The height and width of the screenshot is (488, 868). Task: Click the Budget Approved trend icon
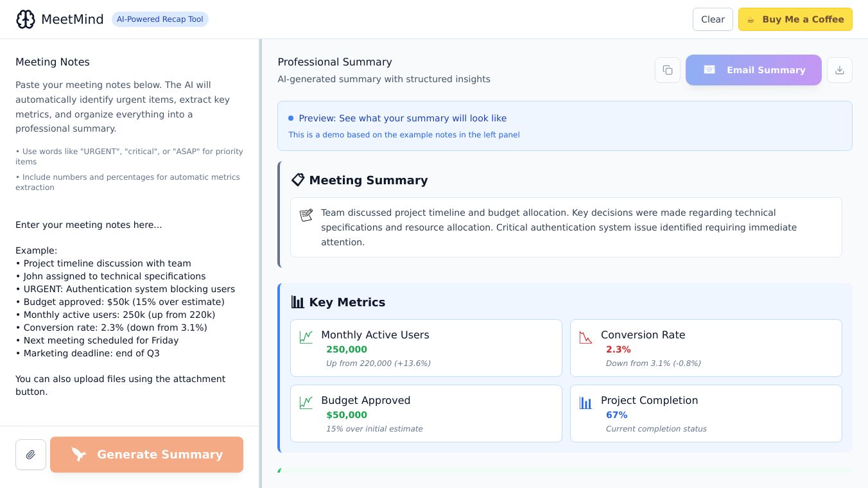[x=306, y=403]
